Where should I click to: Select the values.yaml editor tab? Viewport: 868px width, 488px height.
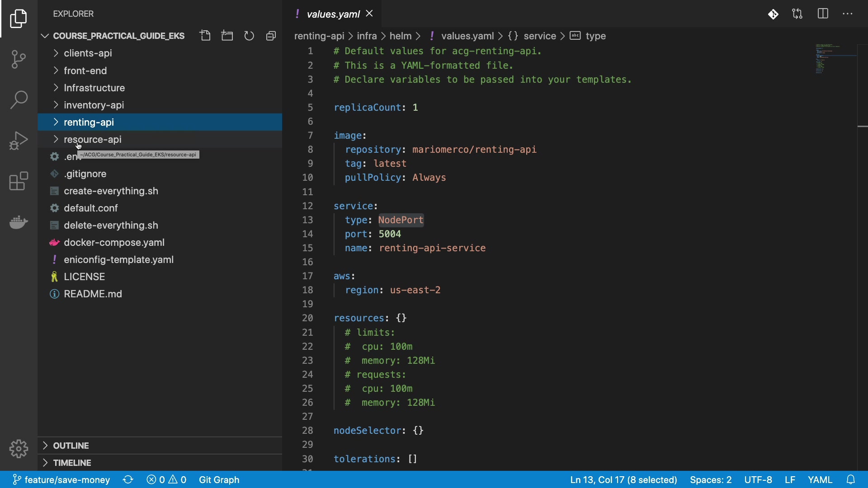pyautogui.click(x=333, y=14)
